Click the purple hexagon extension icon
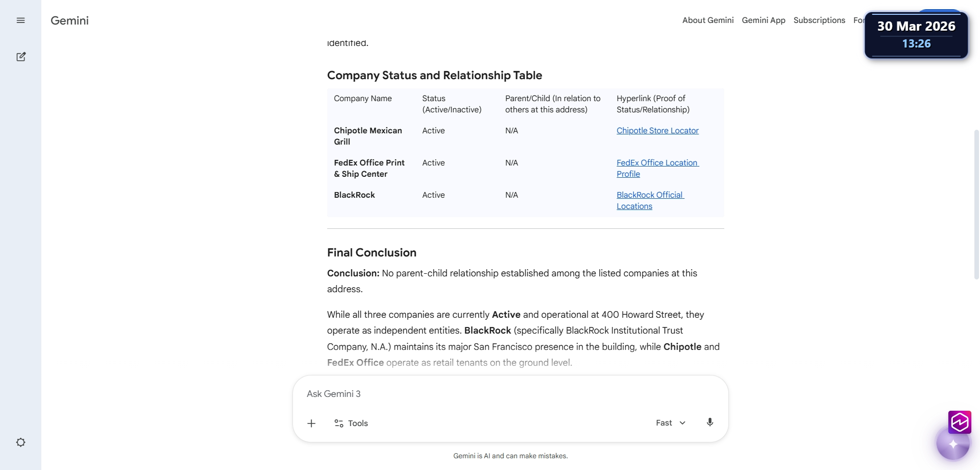980x470 pixels. point(960,422)
